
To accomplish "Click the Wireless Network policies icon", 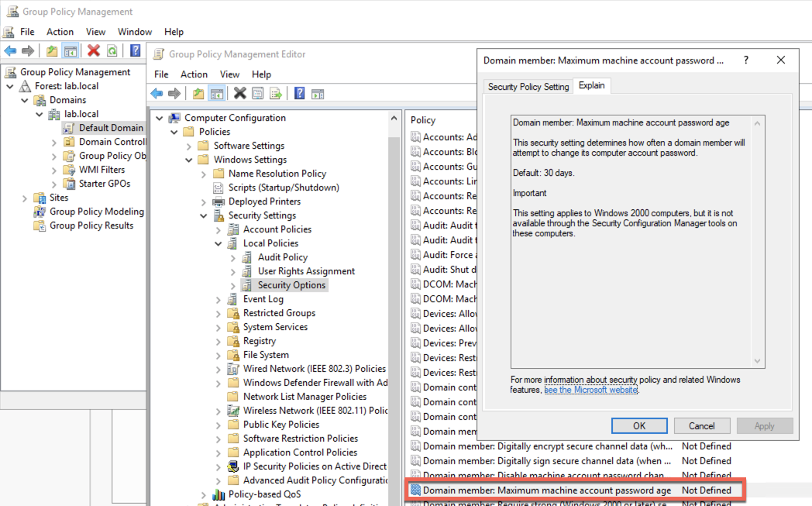I will [233, 410].
